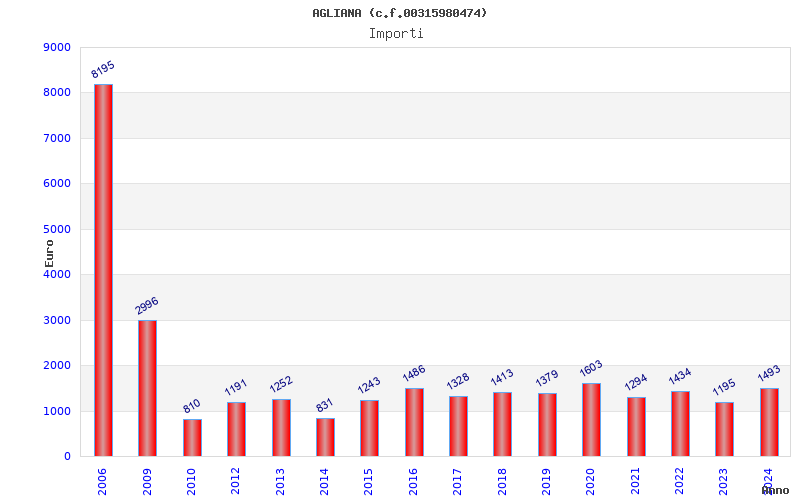This screenshot has width=800, height=500.
Task: Click the 2006 bar labeled 8195
Action: click(103, 270)
